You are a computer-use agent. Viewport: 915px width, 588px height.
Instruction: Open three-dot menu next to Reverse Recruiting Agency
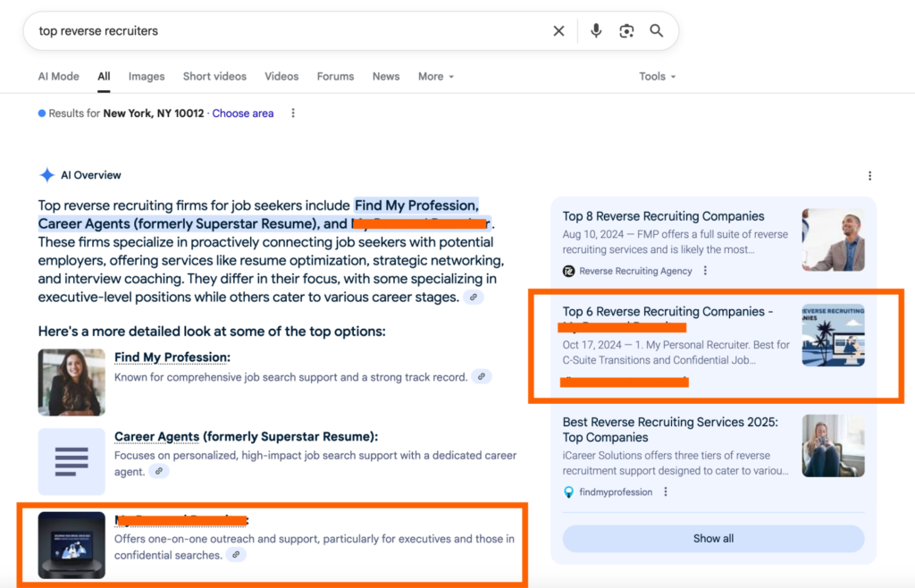(705, 271)
